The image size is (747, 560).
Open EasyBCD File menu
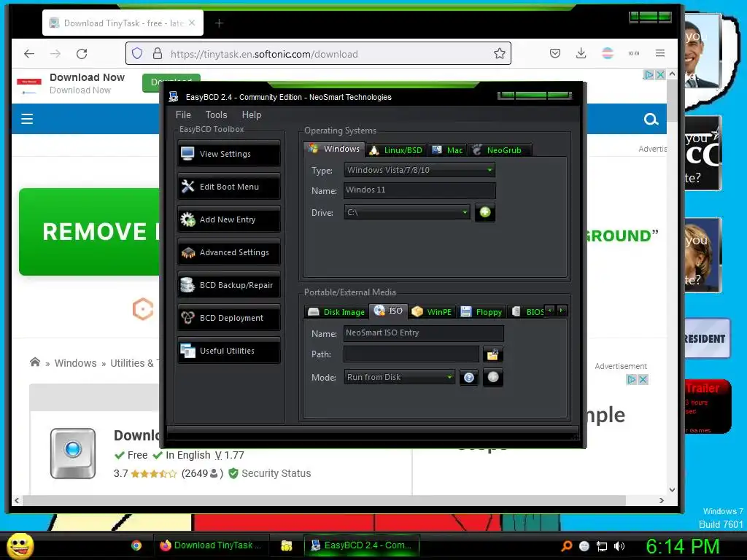(x=183, y=114)
